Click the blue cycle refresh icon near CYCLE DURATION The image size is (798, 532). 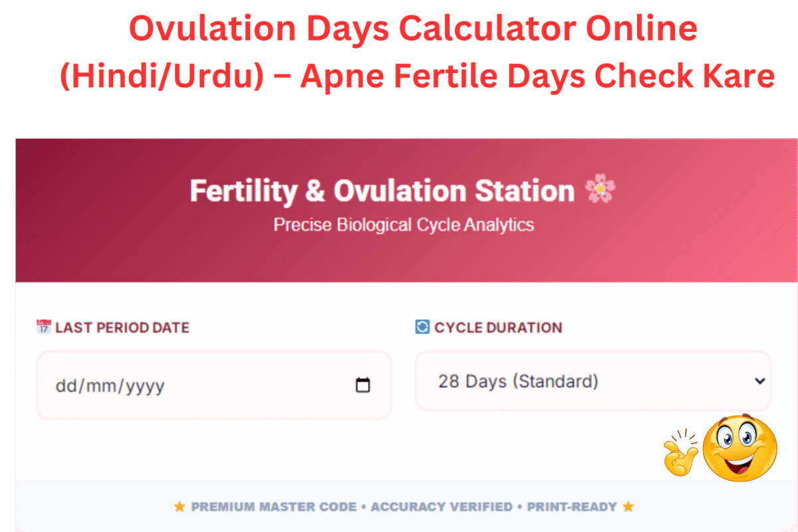click(421, 327)
